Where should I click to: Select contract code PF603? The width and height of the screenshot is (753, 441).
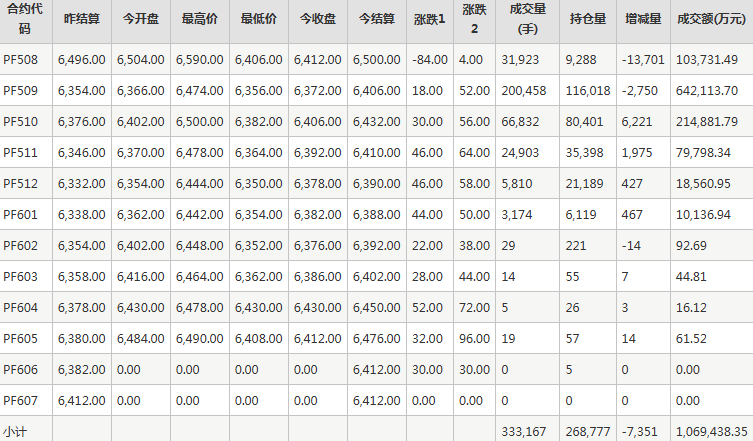[x=20, y=276]
